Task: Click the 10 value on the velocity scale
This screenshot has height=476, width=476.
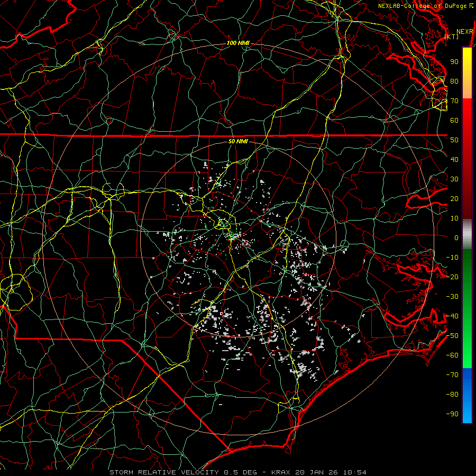Action: [454, 218]
